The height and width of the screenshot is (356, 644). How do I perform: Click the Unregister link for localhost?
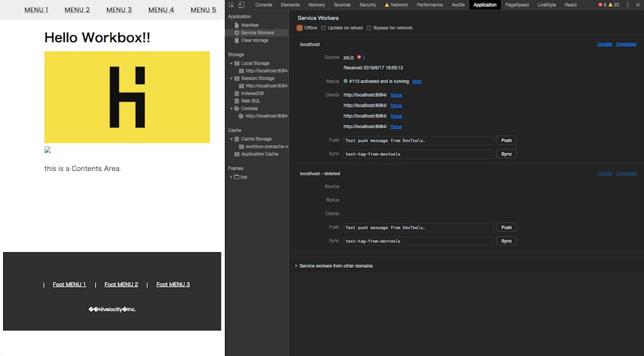pyautogui.click(x=626, y=44)
